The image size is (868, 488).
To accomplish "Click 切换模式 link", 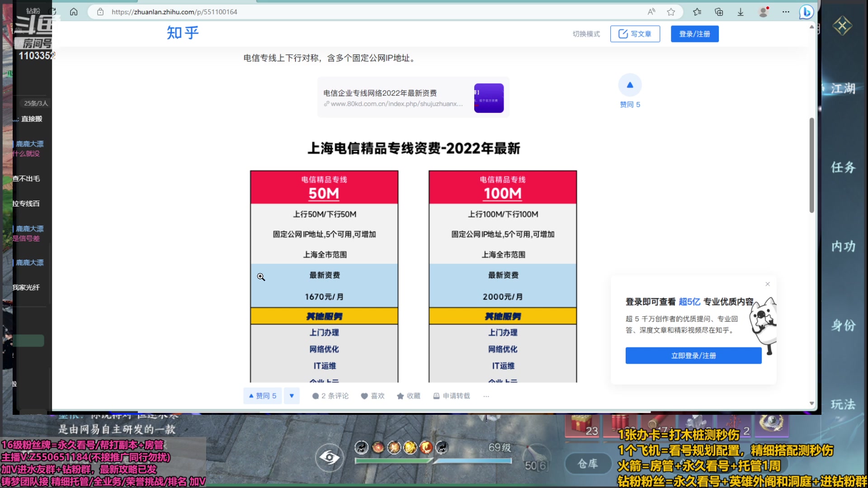I will click(586, 34).
